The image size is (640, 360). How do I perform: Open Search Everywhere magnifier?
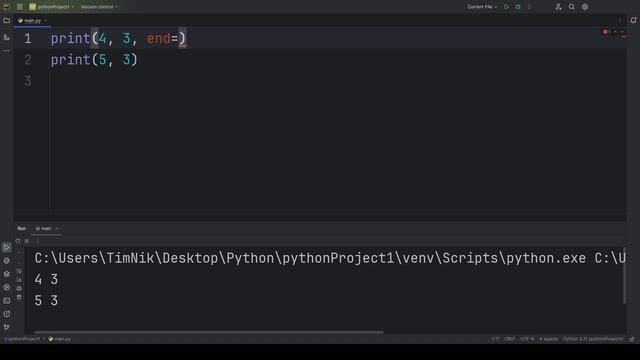[571, 7]
